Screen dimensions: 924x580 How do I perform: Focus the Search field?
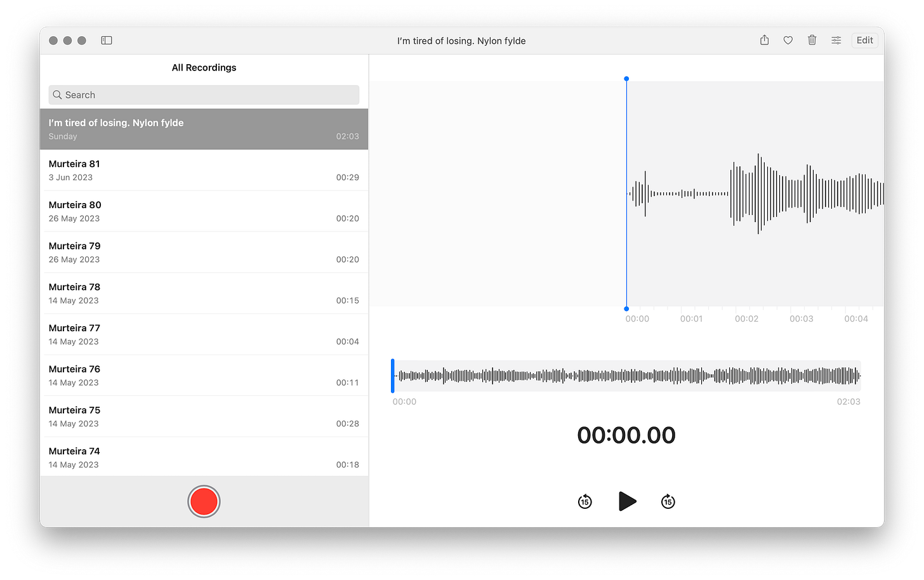click(x=204, y=95)
